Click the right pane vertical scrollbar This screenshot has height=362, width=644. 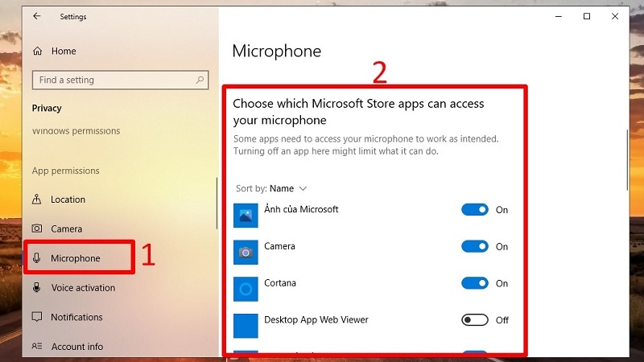(x=627, y=160)
